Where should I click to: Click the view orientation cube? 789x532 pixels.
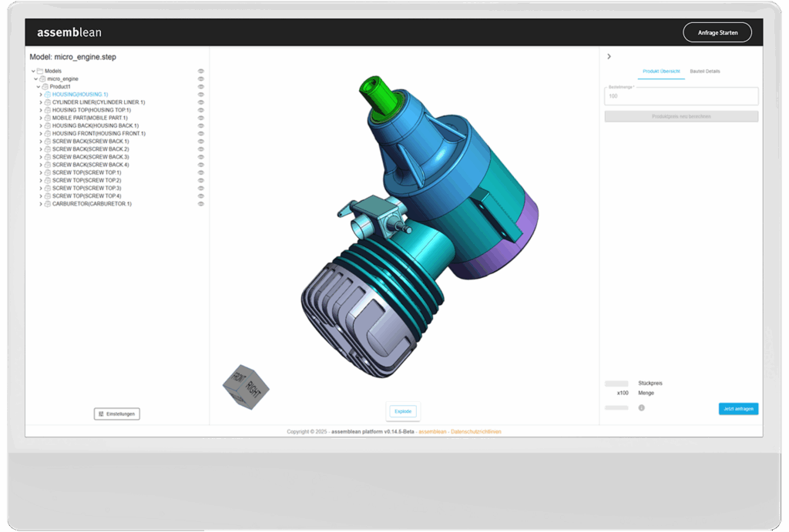coord(245,385)
